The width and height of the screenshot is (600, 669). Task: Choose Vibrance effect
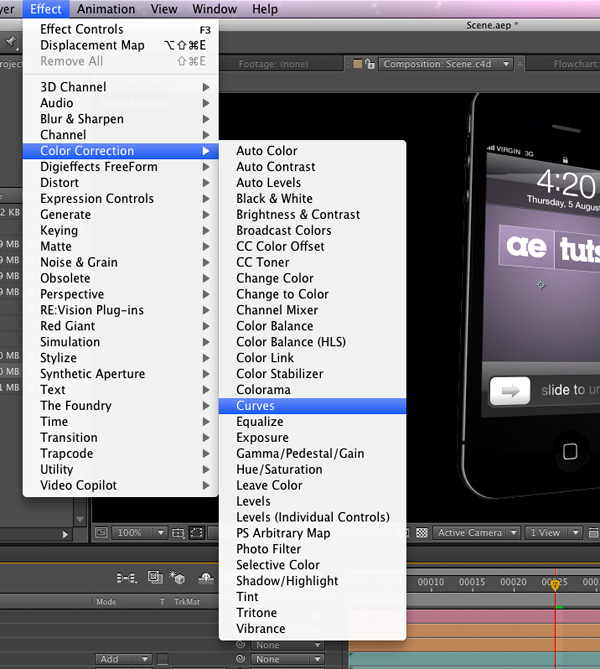coord(312,629)
